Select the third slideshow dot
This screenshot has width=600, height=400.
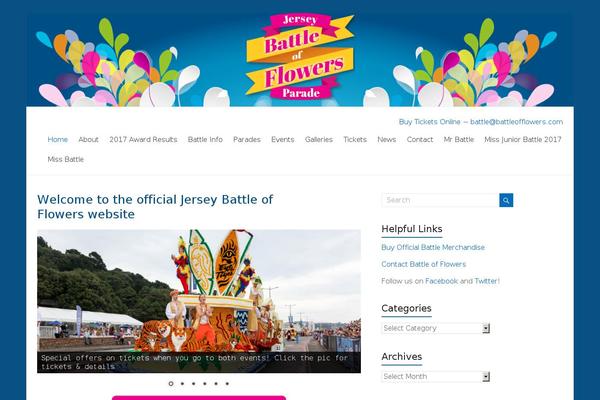pos(194,384)
